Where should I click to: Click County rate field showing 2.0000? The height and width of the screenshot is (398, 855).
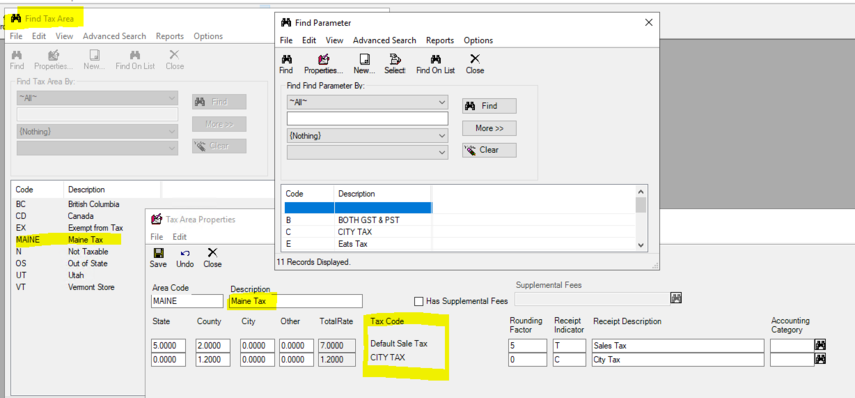tap(213, 346)
